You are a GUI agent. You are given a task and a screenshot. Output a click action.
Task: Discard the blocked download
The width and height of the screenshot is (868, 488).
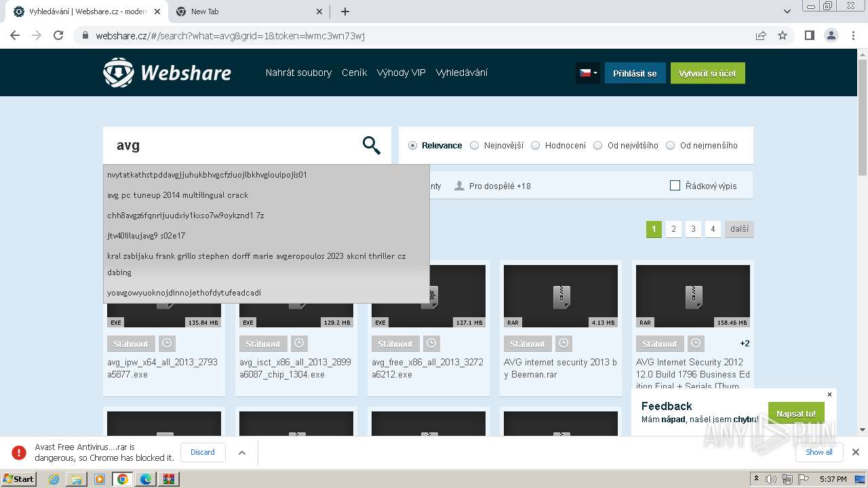202,452
